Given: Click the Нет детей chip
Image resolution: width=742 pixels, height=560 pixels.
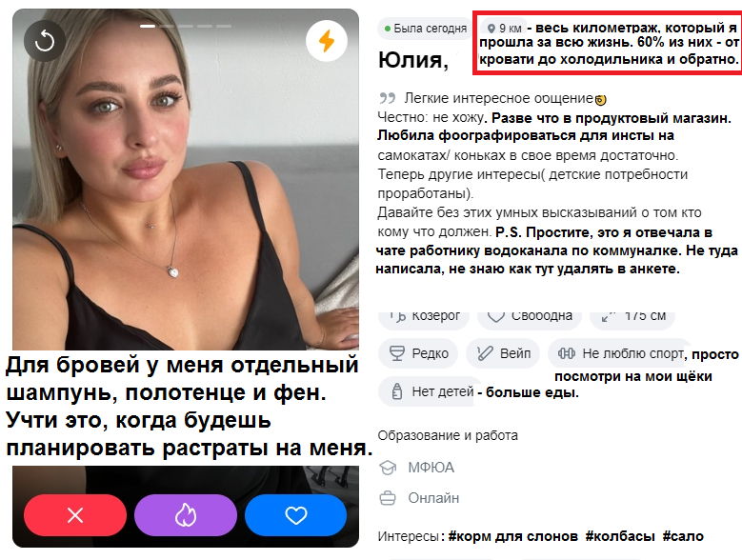Looking at the screenshot, I should pyautogui.click(x=430, y=391).
